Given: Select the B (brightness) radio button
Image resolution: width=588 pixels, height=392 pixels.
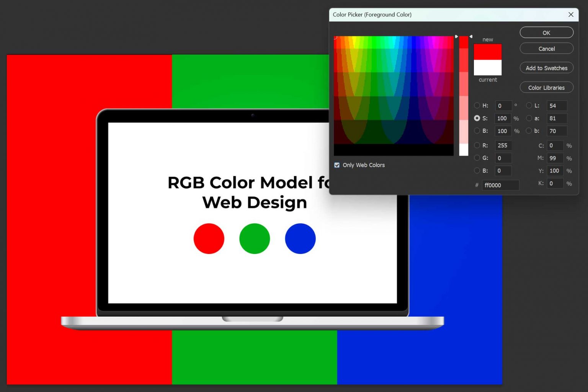Looking at the screenshot, I should [x=477, y=131].
